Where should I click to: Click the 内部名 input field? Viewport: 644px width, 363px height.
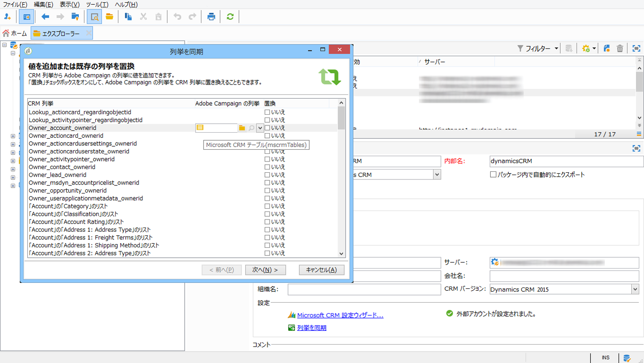point(567,161)
